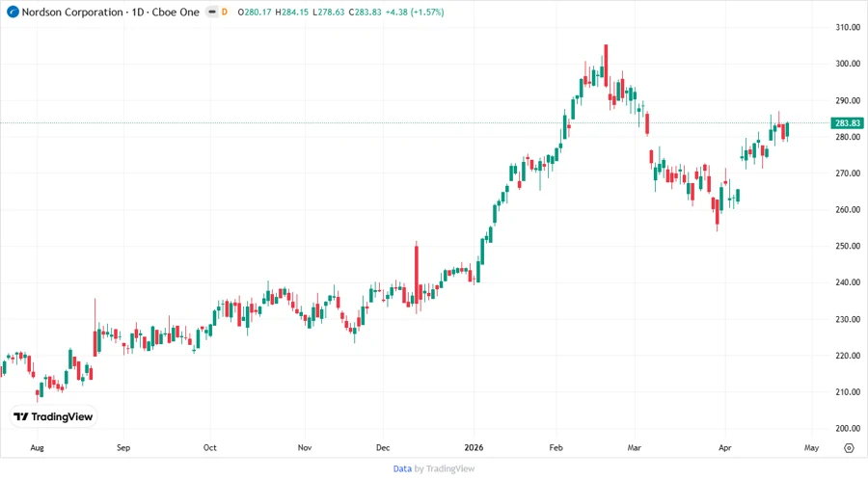
Task: Click the 1D interval label
Action: tap(138, 13)
